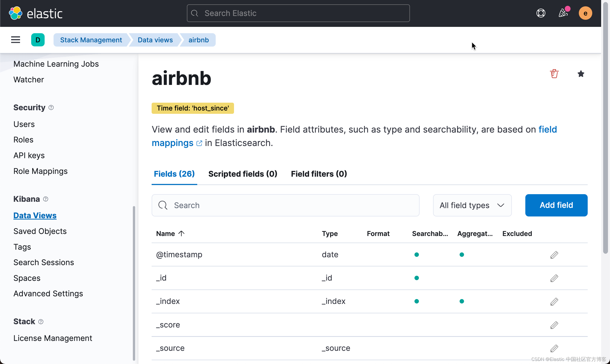This screenshot has height=364, width=610.
Task: Open Saved Objects in sidebar
Action: point(40,231)
